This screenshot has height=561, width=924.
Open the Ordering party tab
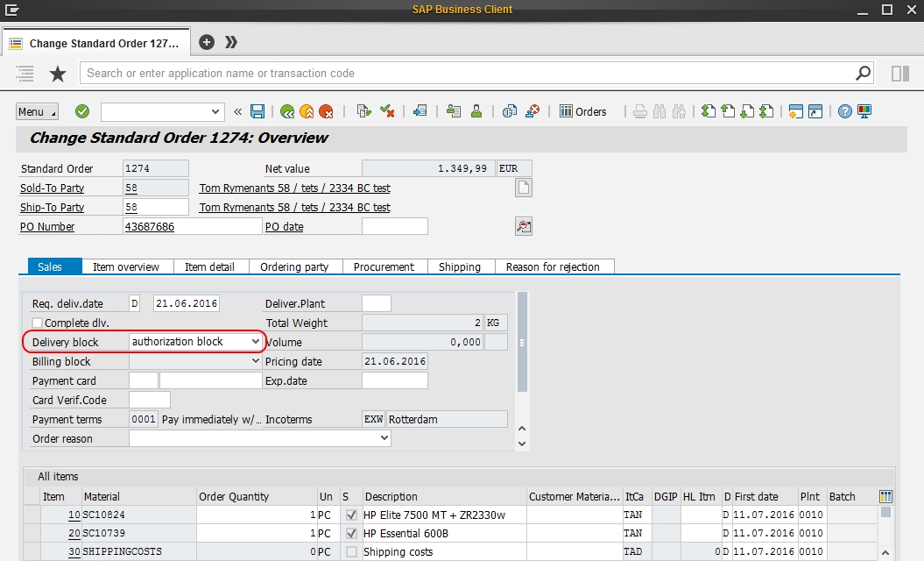(x=294, y=266)
